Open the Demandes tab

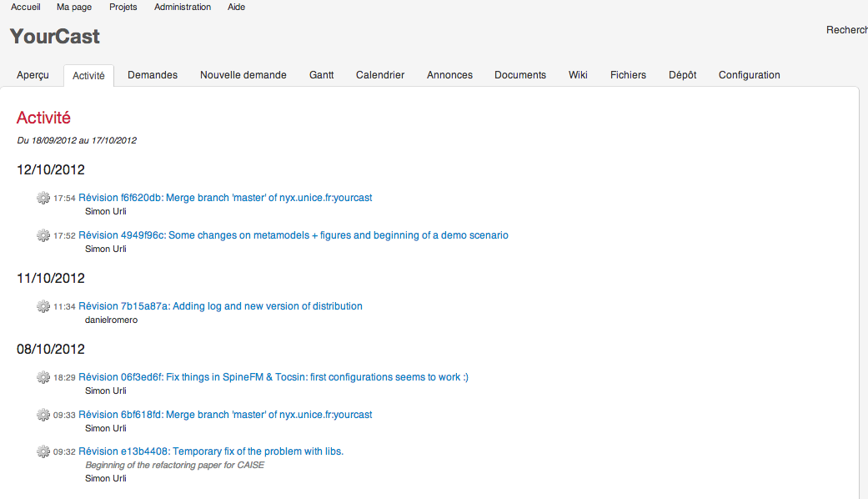(x=153, y=75)
